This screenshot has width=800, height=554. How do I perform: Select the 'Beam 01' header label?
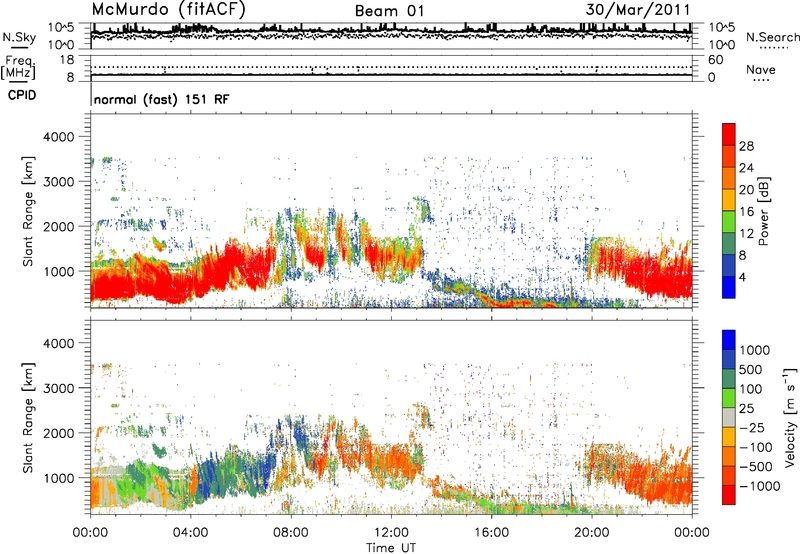click(x=389, y=11)
